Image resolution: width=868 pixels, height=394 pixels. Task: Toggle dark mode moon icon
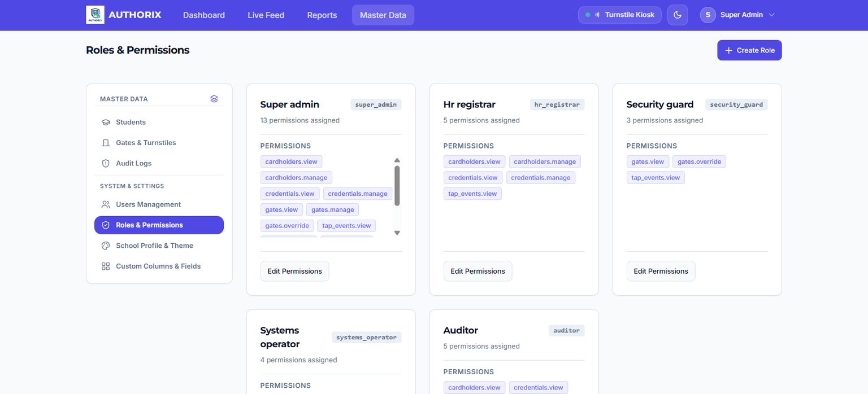click(x=678, y=15)
